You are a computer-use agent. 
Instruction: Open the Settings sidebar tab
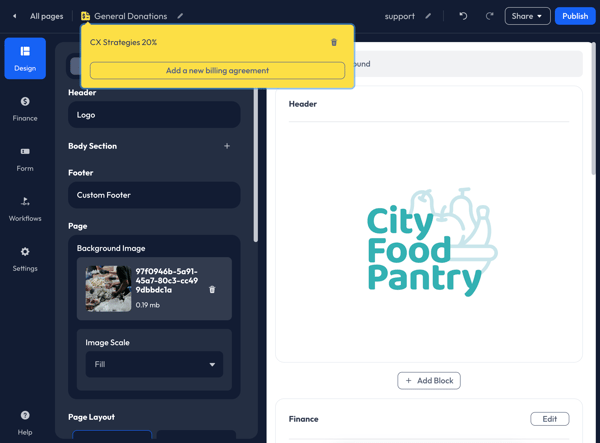click(x=25, y=259)
